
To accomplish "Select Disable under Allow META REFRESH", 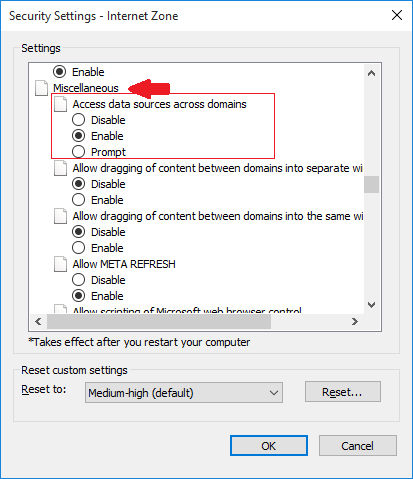I will (x=79, y=280).
